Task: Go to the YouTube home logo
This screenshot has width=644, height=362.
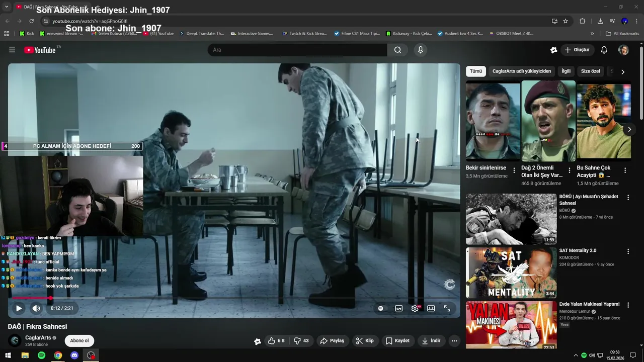Action: pos(40,50)
